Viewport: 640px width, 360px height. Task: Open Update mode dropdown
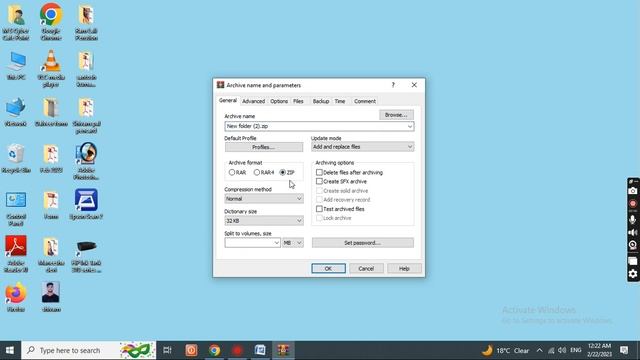coord(362,147)
